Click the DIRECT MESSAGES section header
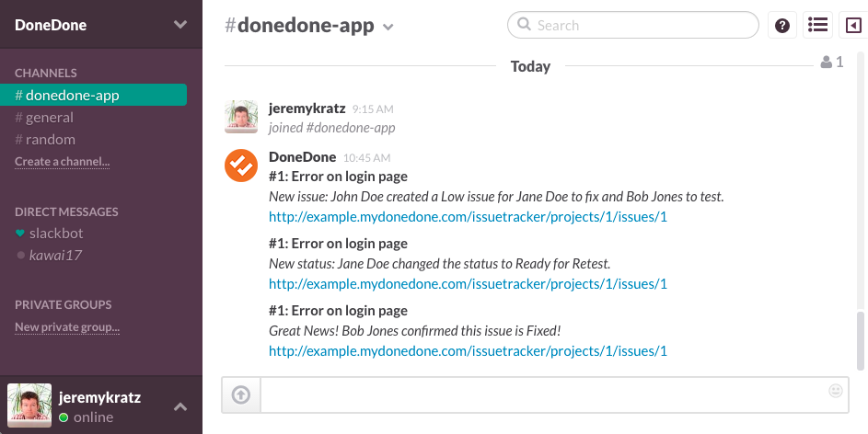Image resolution: width=868 pixels, height=434 pixels. [66, 211]
